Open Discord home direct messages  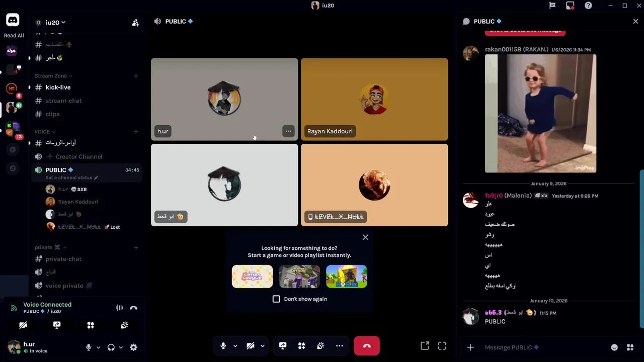[x=13, y=20]
